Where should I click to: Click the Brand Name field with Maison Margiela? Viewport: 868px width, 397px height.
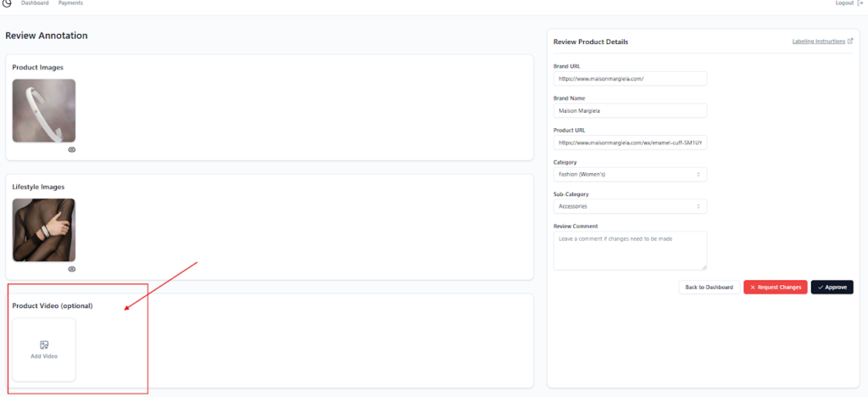click(630, 111)
